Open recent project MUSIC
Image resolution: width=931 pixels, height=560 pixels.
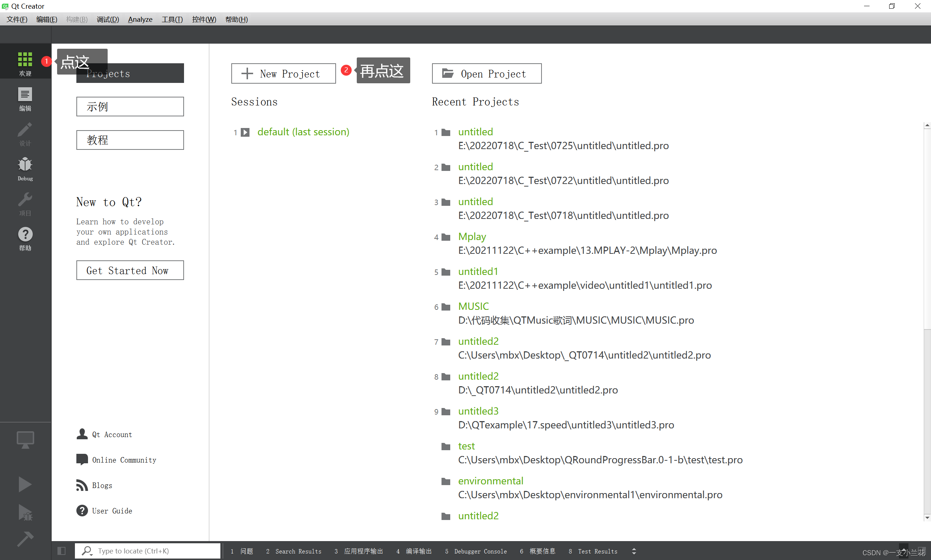pos(473,307)
